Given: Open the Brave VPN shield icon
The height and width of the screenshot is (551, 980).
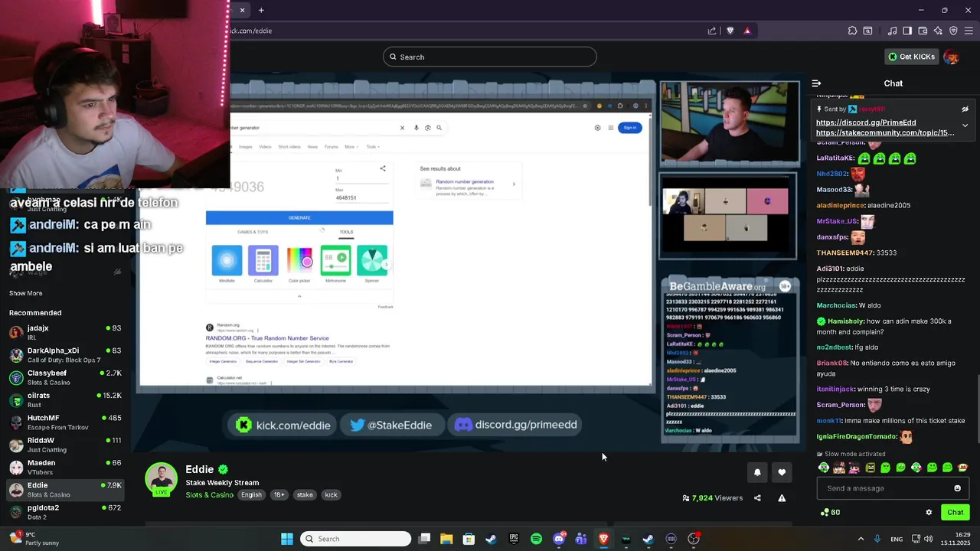Looking at the screenshot, I should (x=953, y=31).
